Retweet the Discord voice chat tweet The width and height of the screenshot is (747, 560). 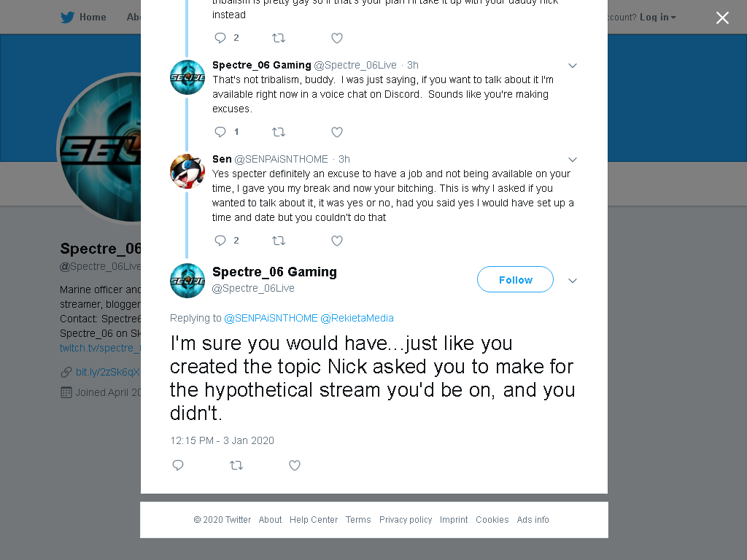279,133
